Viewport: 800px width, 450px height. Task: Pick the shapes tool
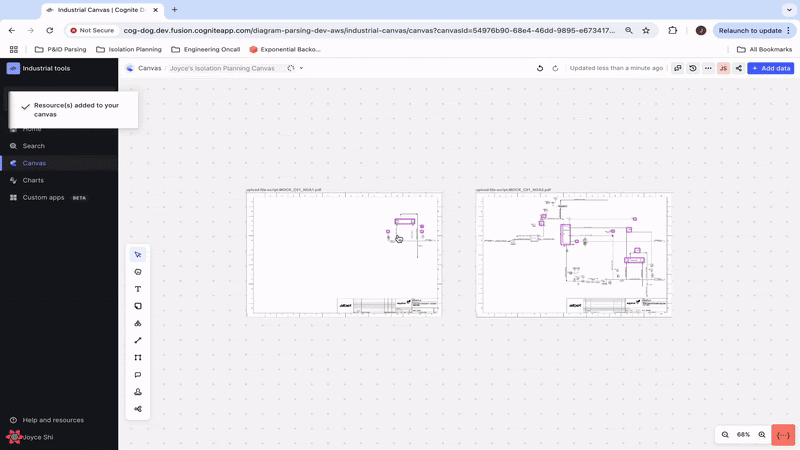point(138,323)
